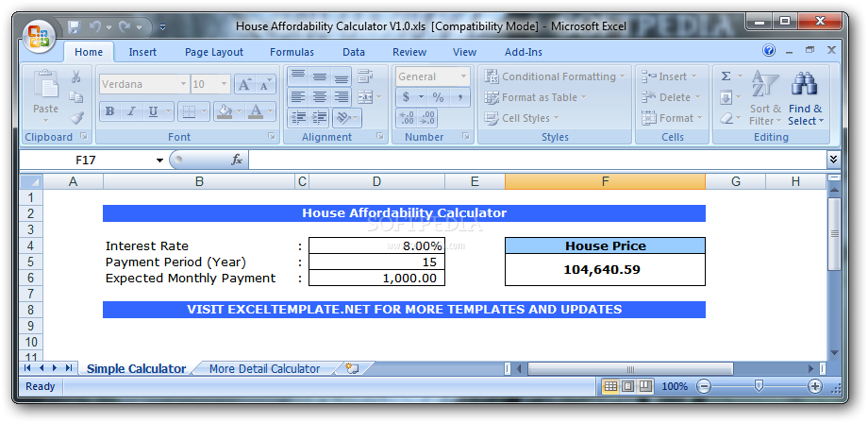
Task: Toggle bold formatting
Action: [109, 111]
